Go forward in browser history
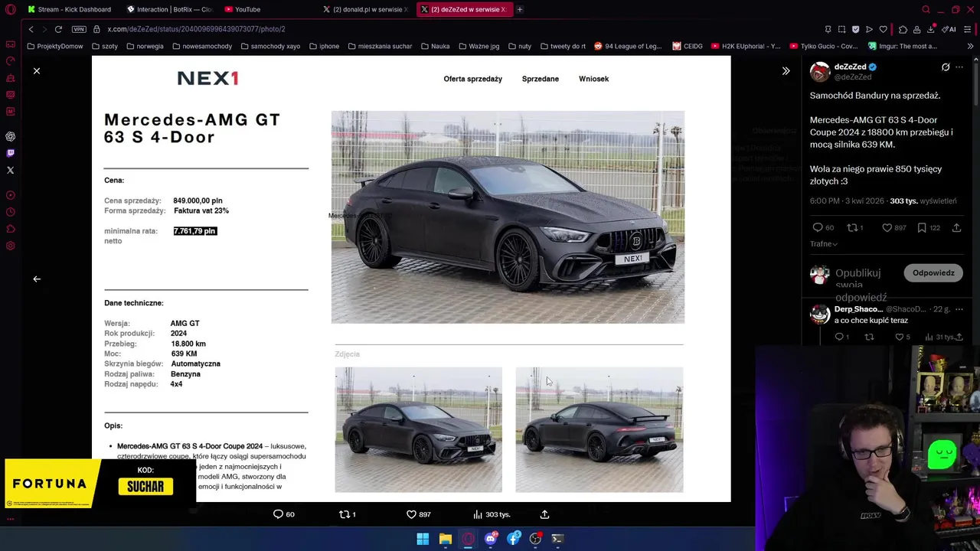 pyautogui.click(x=44, y=29)
